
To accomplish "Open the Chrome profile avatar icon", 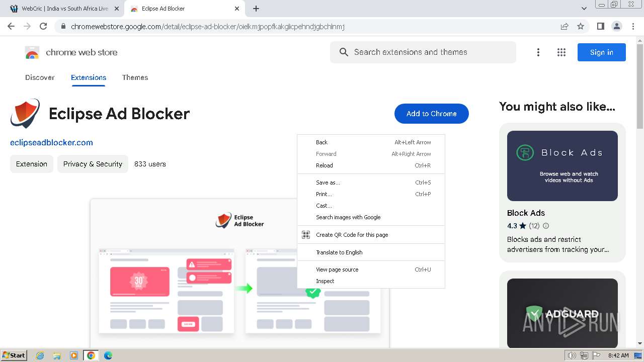I will [617, 26].
